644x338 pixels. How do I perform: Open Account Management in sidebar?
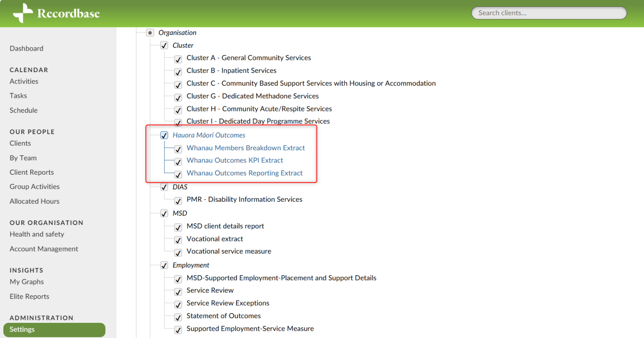click(x=44, y=249)
